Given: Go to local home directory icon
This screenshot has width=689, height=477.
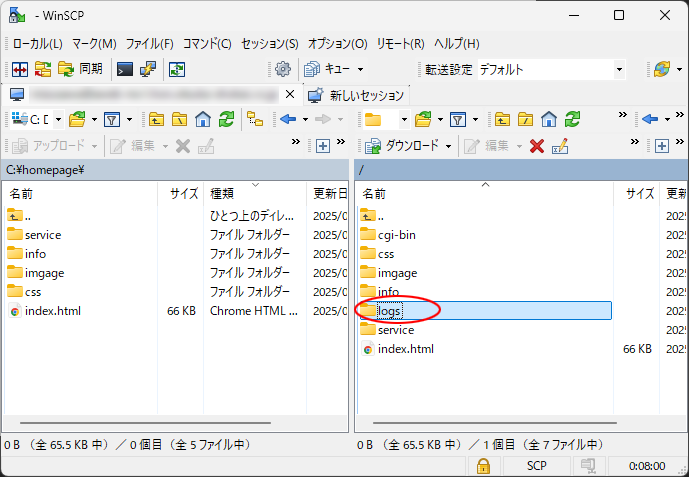Looking at the screenshot, I should point(203,119).
